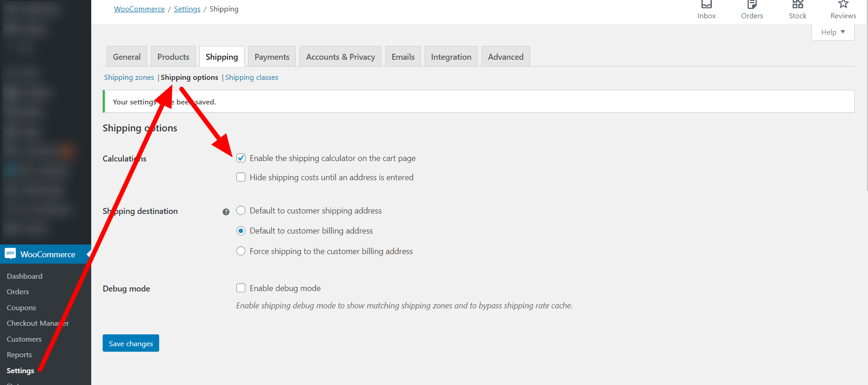This screenshot has height=385, width=868.
Task: Open the WooCommerce sidebar menu
Action: coord(46,254)
